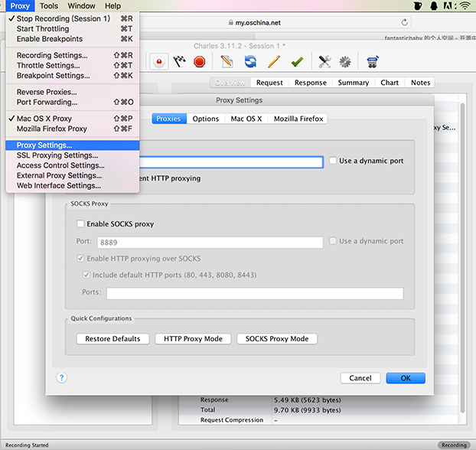
Task: Choose Reverse Proxies... menu item
Action: coord(72,92)
